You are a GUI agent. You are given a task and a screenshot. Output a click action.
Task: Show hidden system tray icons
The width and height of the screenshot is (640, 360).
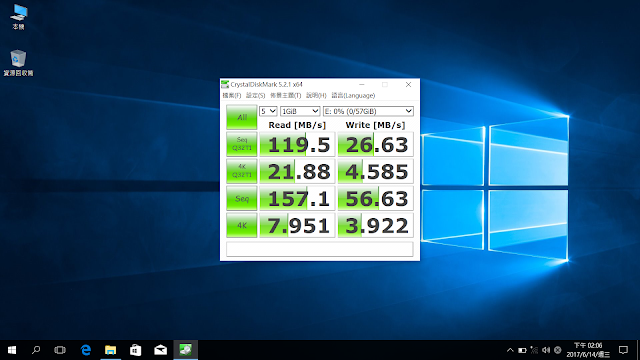point(510,350)
